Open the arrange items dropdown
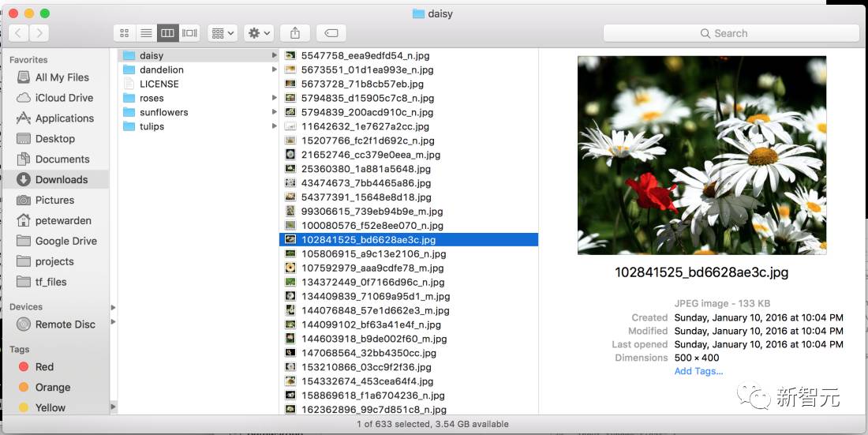 point(223,33)
